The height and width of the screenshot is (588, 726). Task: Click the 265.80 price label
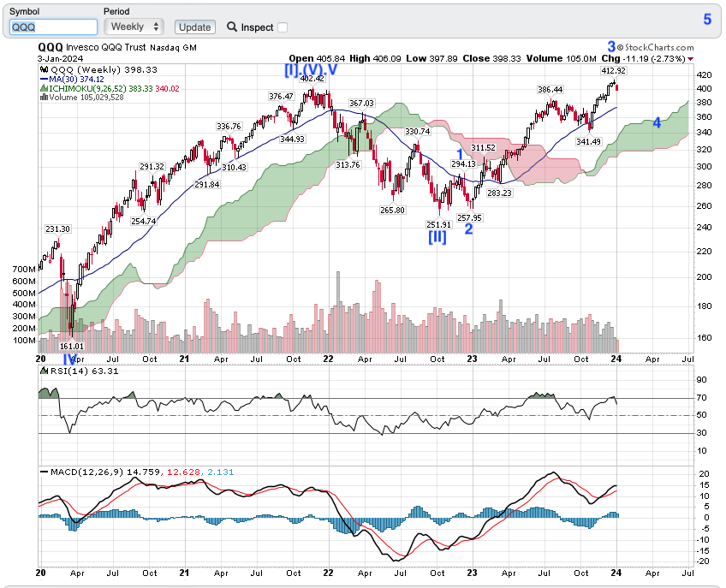pyautogui.click(x=393, y=210)
